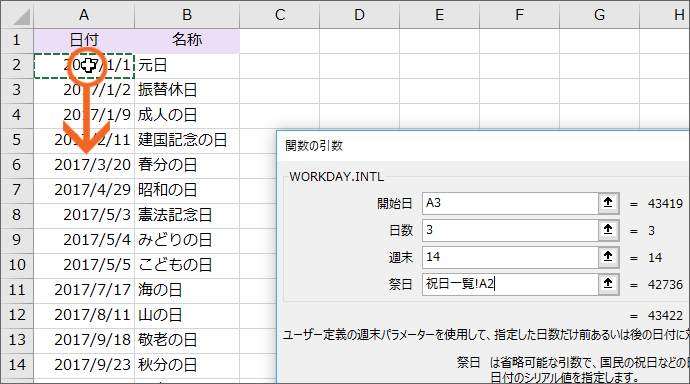The width and height of the screenshot is (690, 384).
Task: Click the 日付 header cell
Action: click(x=84, y=40)
